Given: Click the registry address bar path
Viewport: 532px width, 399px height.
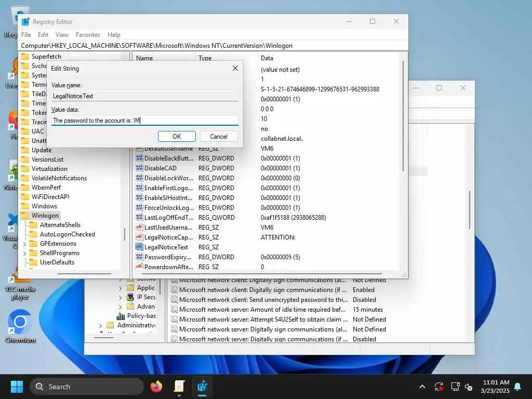Looking at the screenshot, I should pos(156,46).
